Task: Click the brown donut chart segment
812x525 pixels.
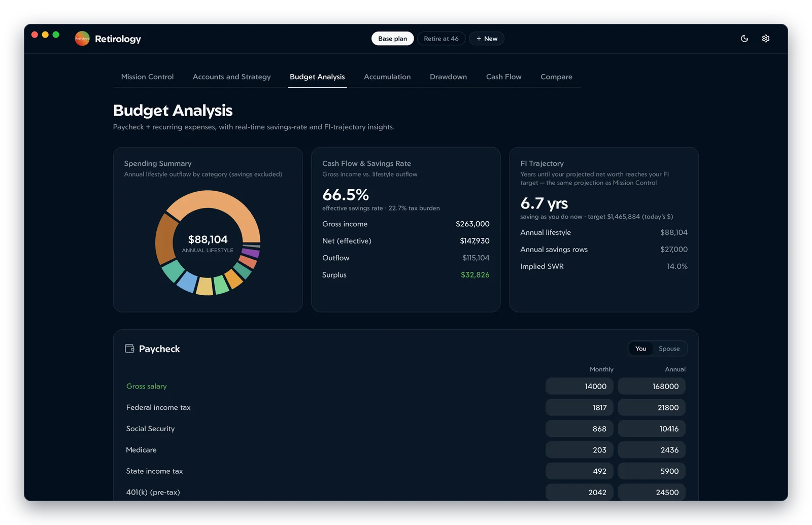Action: 165,238
